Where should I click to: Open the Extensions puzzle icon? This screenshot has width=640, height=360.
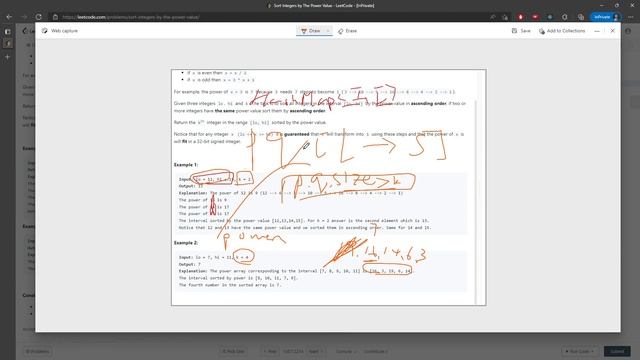click(565, 17)
